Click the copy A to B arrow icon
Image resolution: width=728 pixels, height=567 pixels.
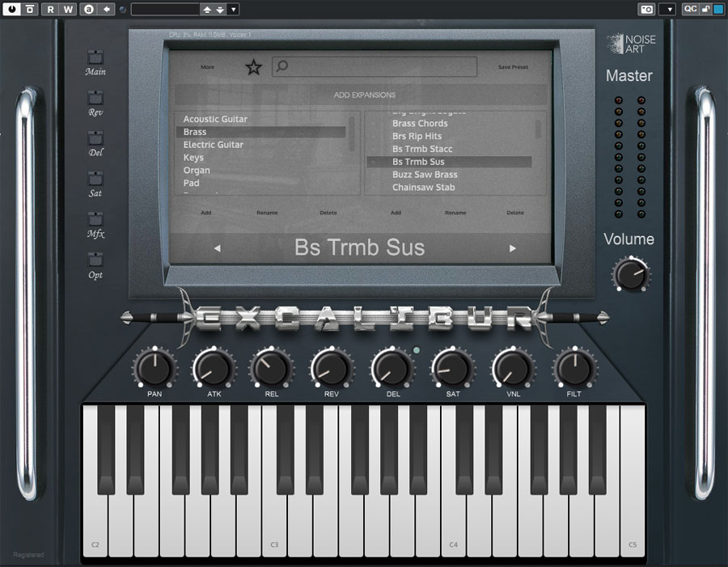106,9
